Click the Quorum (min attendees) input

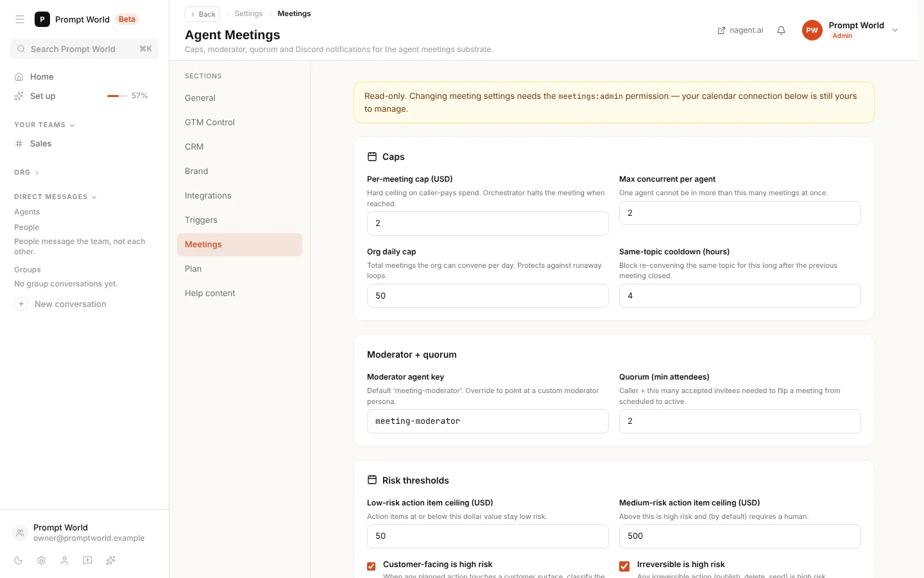740,421
